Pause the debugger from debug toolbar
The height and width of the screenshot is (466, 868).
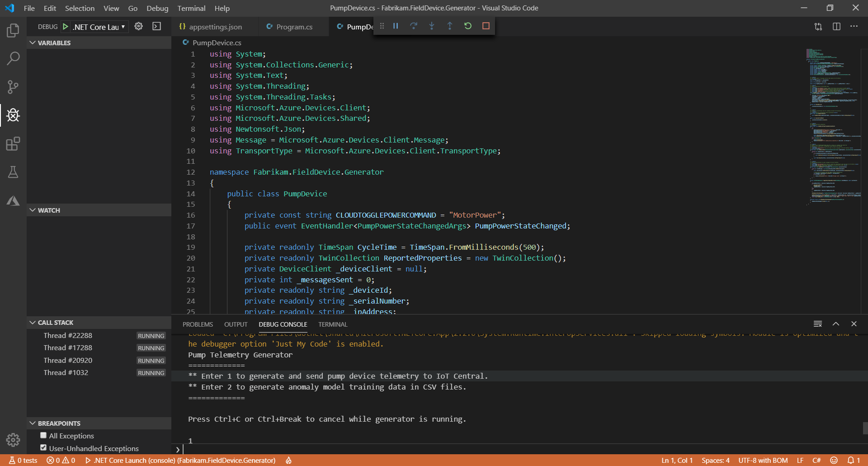(x=396, y=26)
